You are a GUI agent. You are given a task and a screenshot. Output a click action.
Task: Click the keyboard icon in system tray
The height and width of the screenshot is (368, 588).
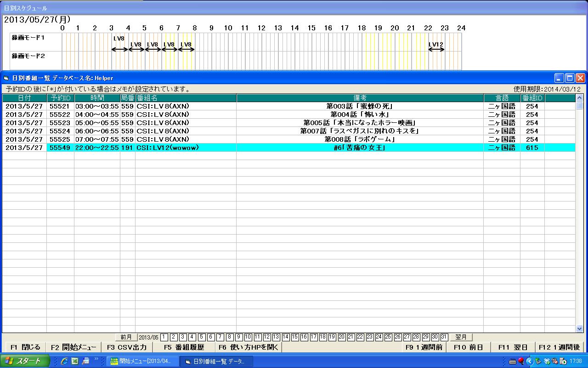click(512, 361)
